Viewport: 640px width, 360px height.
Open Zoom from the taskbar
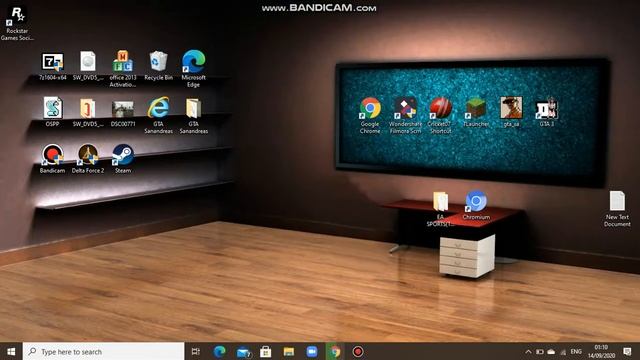click(x=312, y=351)
